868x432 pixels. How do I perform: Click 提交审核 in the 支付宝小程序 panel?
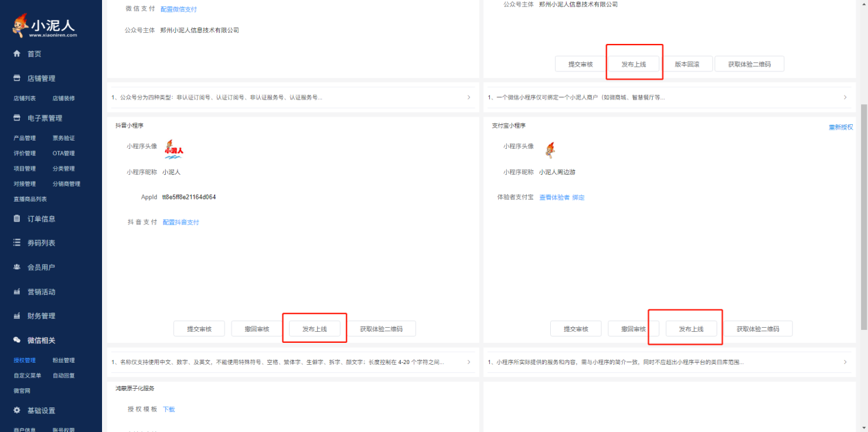(576, 329)
